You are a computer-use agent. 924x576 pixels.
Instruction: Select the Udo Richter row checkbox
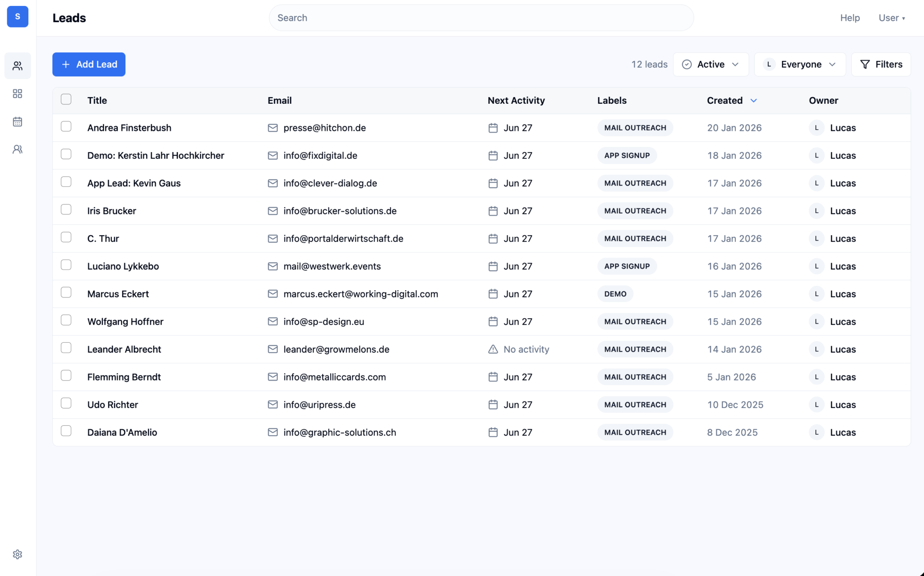tap(66, 403)
